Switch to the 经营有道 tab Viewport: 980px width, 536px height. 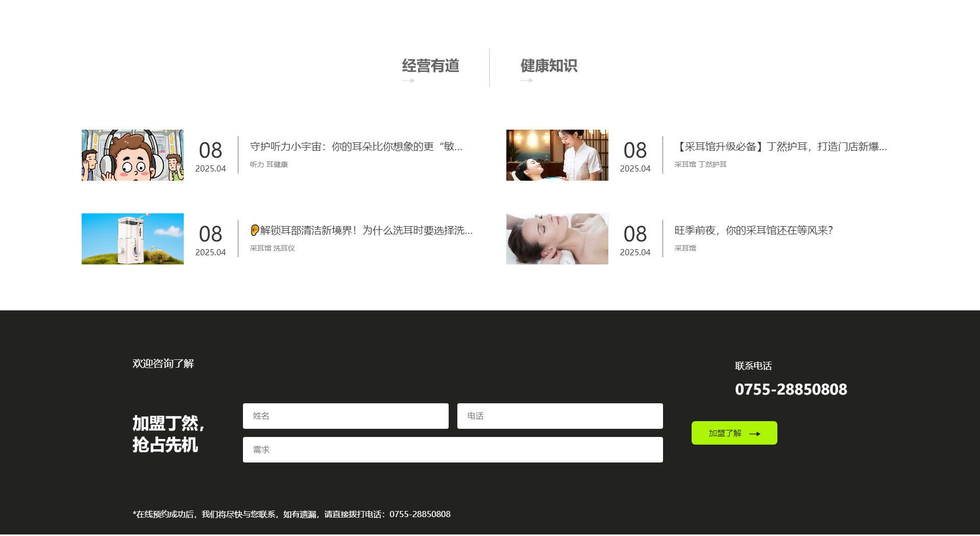[430, 65]
